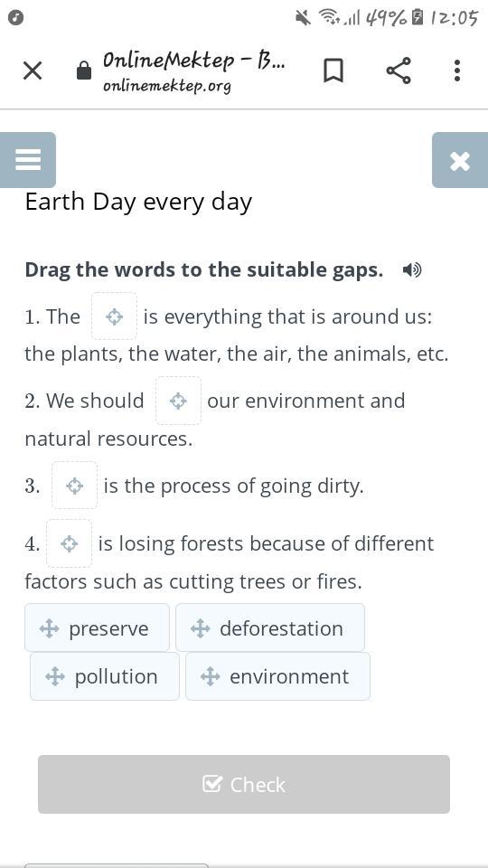Tap the move handle on 'pollution' tile

[55, 676]
